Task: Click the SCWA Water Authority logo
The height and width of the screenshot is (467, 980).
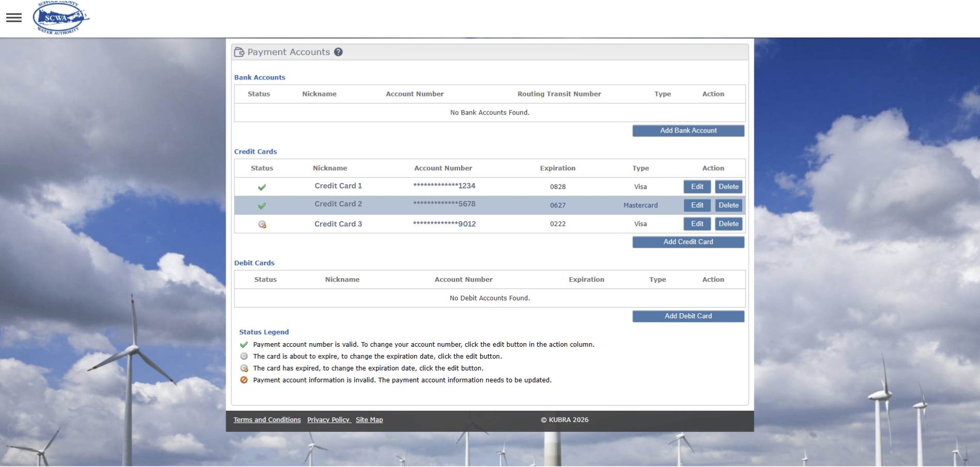Action: (x=60, y=17)
